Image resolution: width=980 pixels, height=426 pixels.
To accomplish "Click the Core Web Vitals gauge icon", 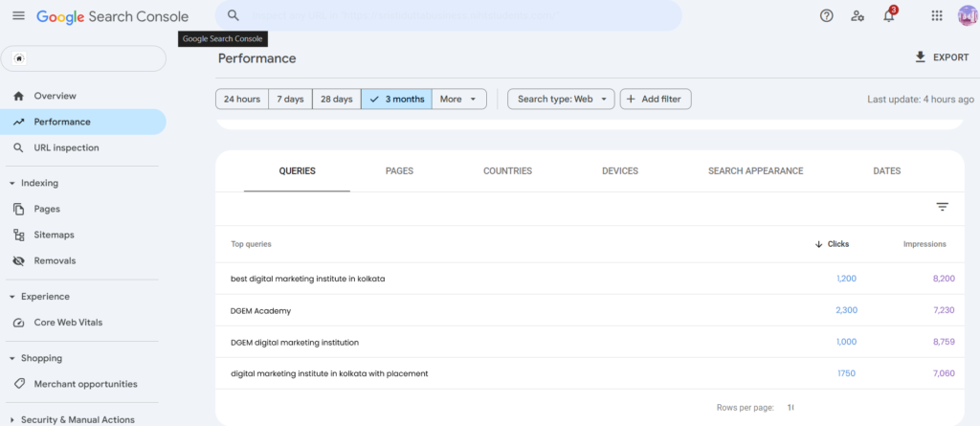I will 19,323.
